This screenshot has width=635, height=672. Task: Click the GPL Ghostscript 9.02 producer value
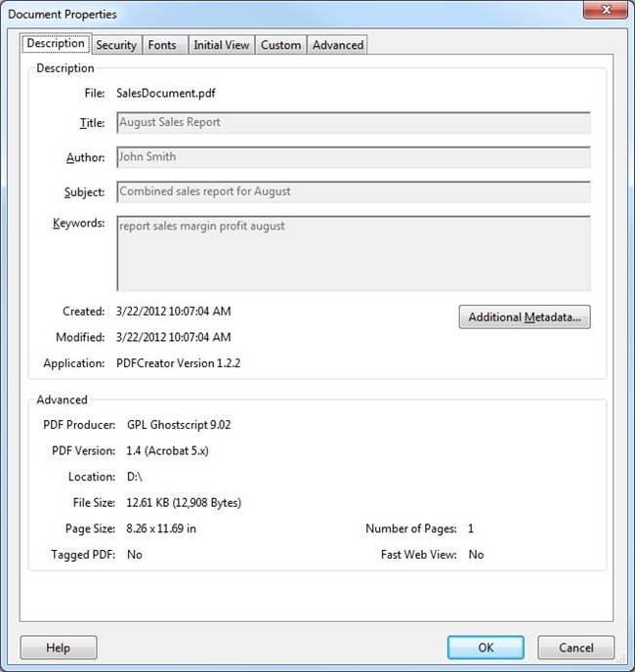coord(179,425)
